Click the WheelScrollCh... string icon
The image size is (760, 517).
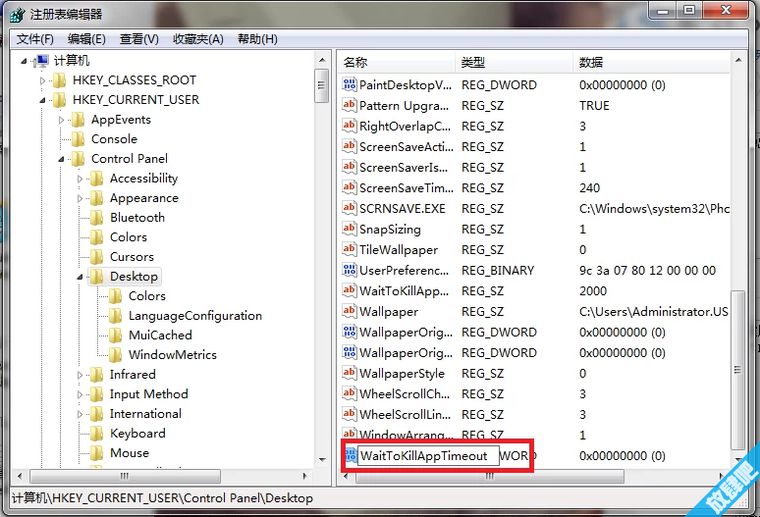tap(349, 393)
